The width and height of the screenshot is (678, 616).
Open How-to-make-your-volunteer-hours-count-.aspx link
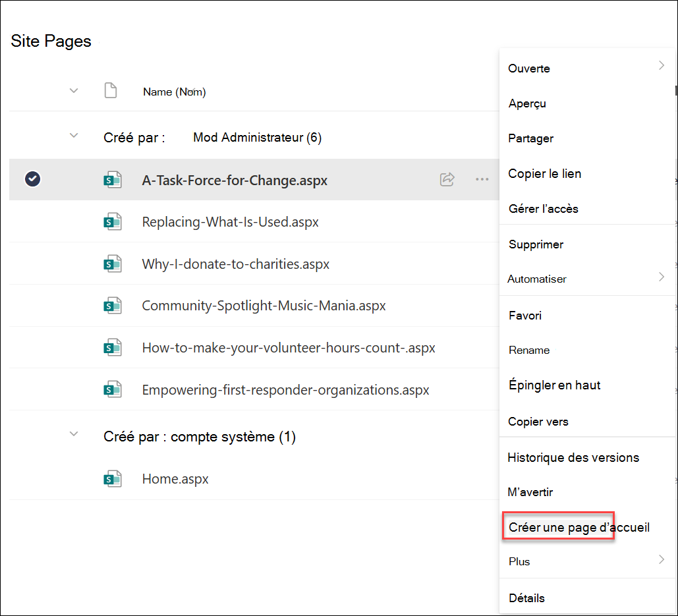point(289,348)
